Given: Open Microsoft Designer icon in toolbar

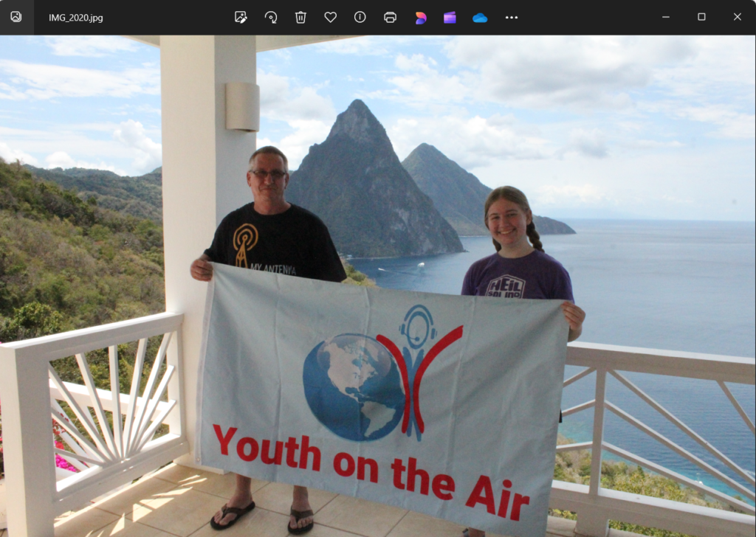Looking at the screenshot, I should click(x=420, y=18).
